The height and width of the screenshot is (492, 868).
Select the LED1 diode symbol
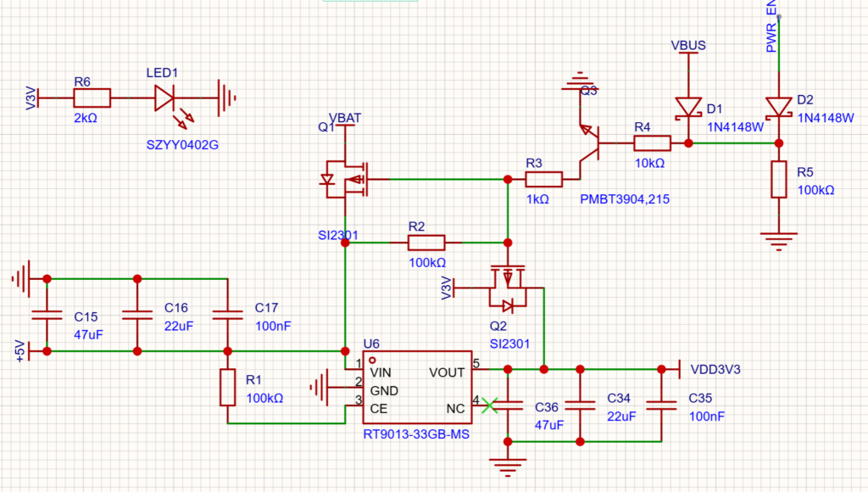pos(164,99)
